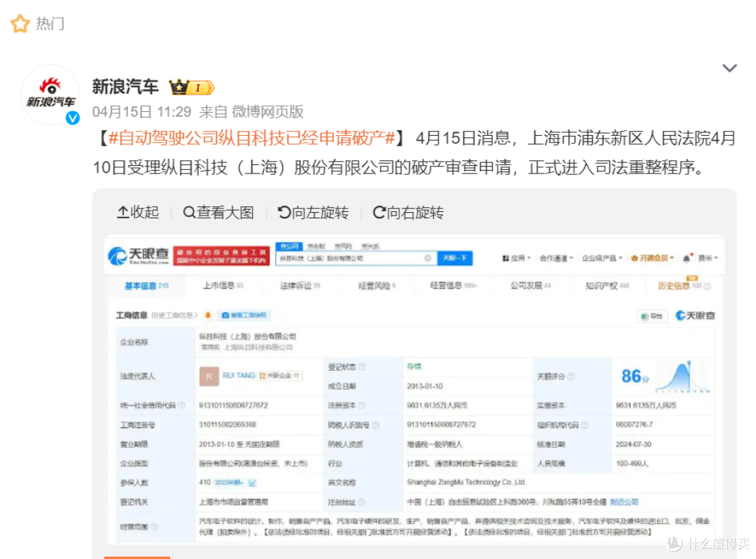The image size is (756, 559).
Task: Click the 附近公司 link
Action: pos(624,502)
